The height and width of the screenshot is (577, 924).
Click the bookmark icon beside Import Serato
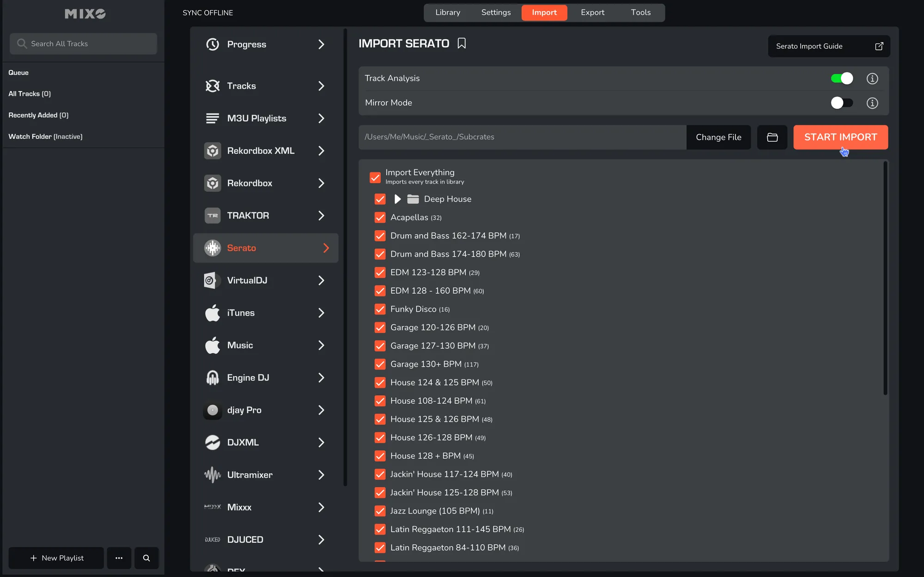[461, 43]
